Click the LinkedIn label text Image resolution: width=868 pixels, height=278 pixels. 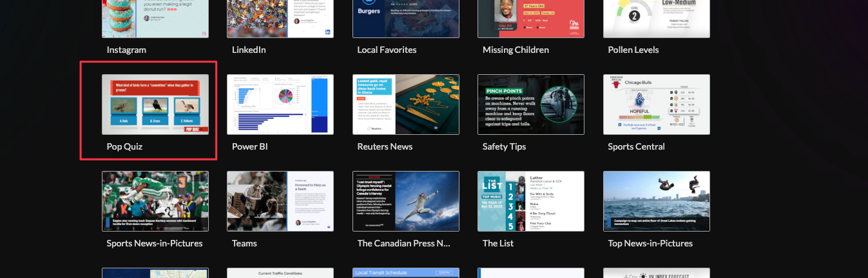tap(249, 50)
